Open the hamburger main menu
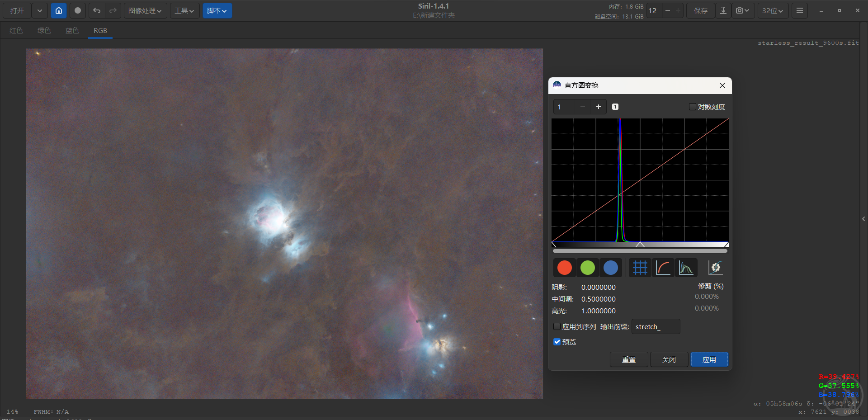This screenshot has height=420, width=868. [x=800, y=10]
